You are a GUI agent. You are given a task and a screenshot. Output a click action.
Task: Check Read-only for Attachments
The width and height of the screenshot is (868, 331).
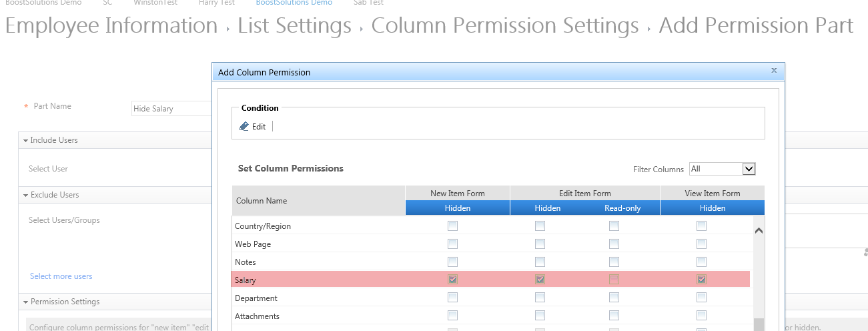[x=614, y=316]
